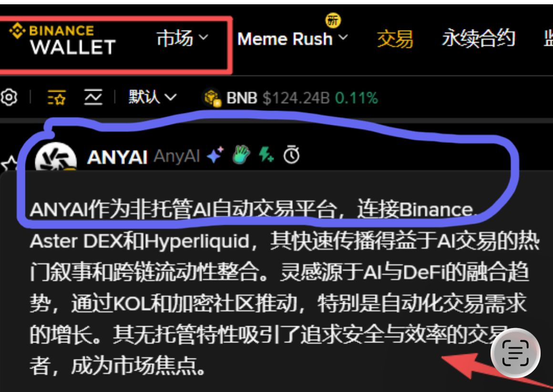Screen dimensions: 553x392
Task: Expand the 市场 dropdown menu
Action: tap(182, 38)
